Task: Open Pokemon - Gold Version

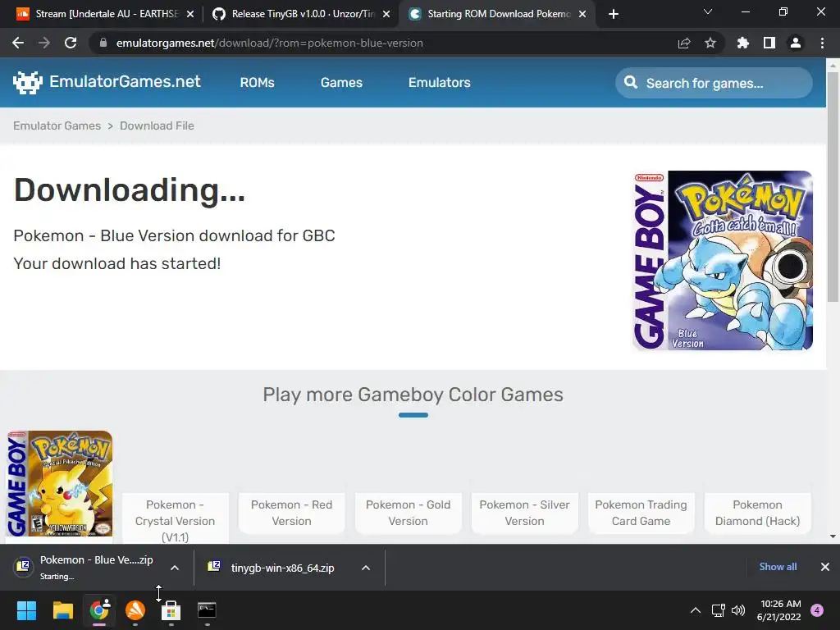Action: (x=409, y=513)
